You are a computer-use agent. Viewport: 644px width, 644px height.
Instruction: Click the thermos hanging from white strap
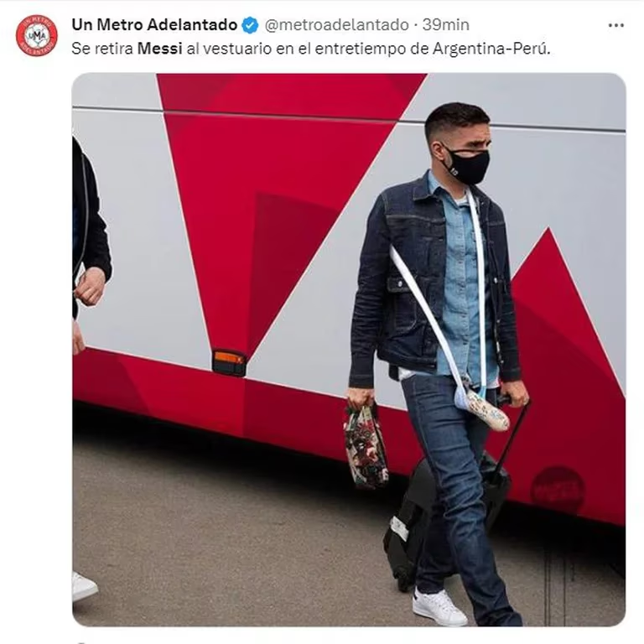pyautogui.click(x=483, y=410)
